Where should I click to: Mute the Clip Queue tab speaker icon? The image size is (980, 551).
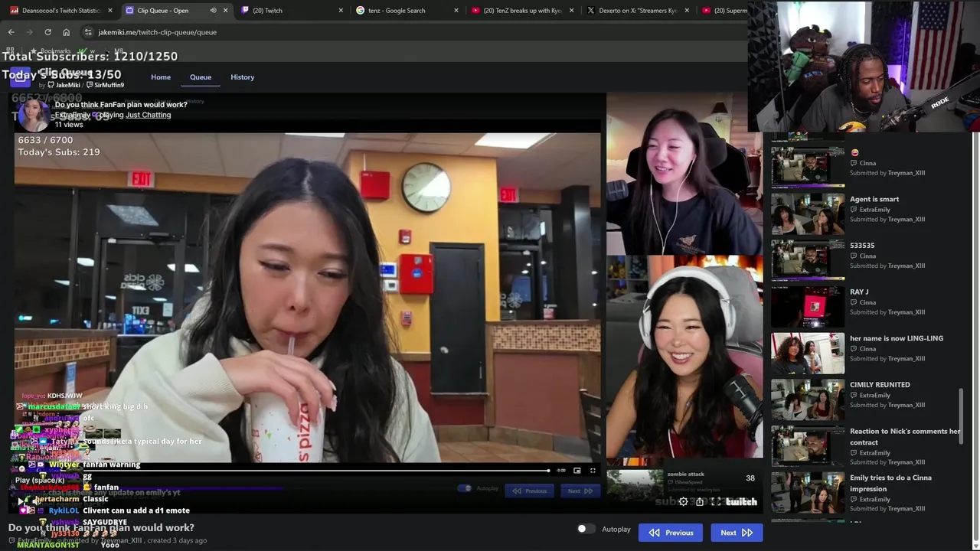pyautogui.click(x=213, y=11)
